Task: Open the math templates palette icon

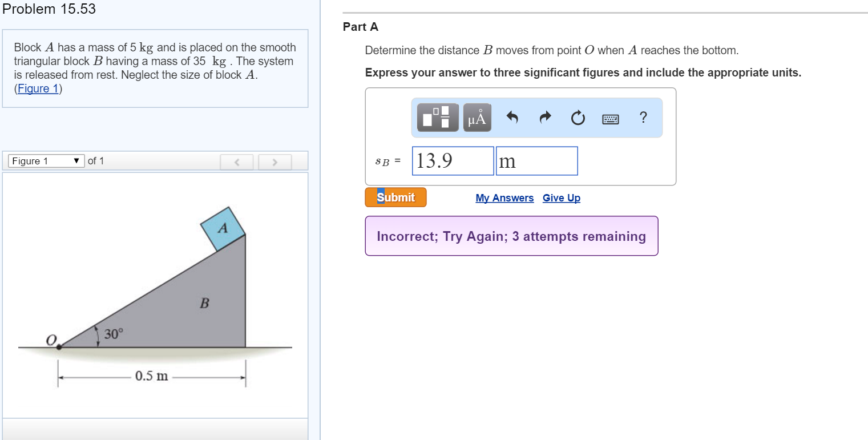Action: click(437, 117)
